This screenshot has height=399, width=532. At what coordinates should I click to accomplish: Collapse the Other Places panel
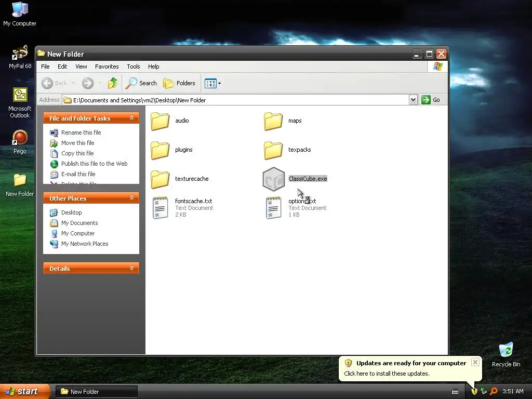coord(131,198)
